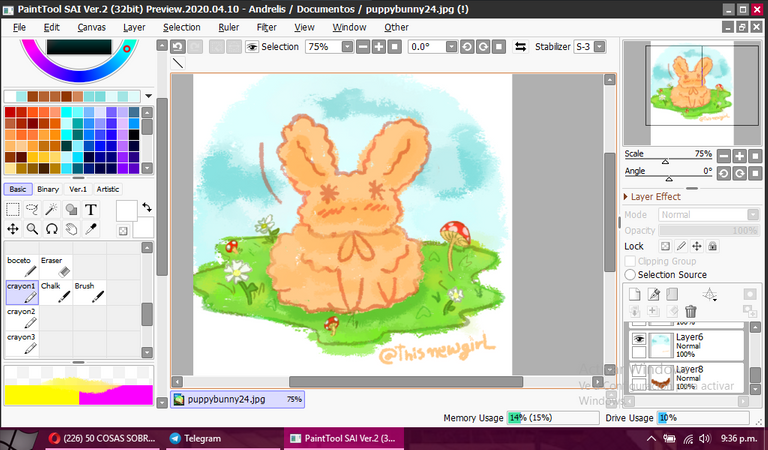Activate the Lasso selection tool
This screenshot has height=450, width=768.
[x=32, y=210]
